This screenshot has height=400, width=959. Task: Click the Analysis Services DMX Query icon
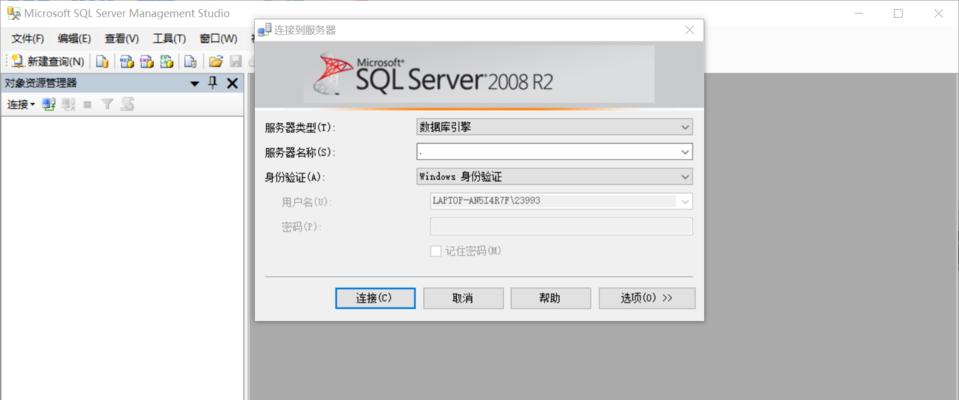147,61
